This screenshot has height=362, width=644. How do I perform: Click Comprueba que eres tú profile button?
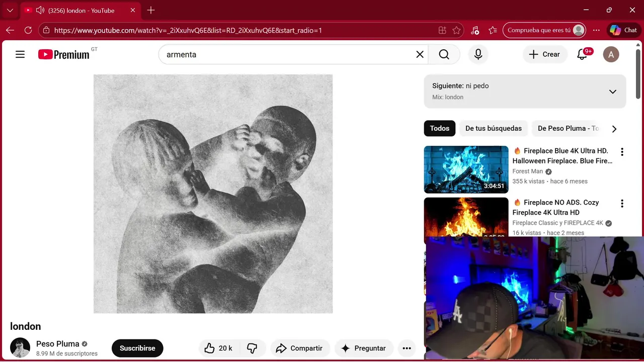(x=545, y=30)
